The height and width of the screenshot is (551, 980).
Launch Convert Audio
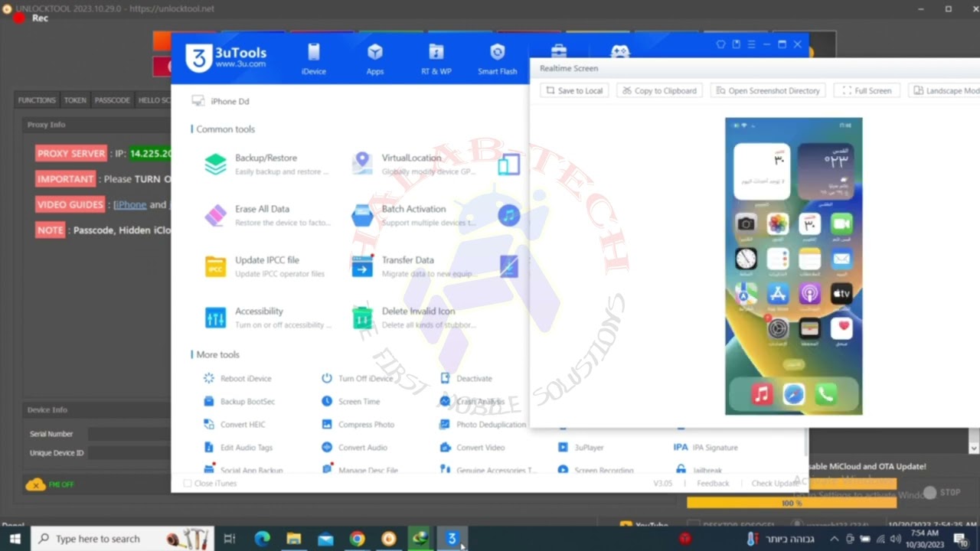tap(354, 447)
